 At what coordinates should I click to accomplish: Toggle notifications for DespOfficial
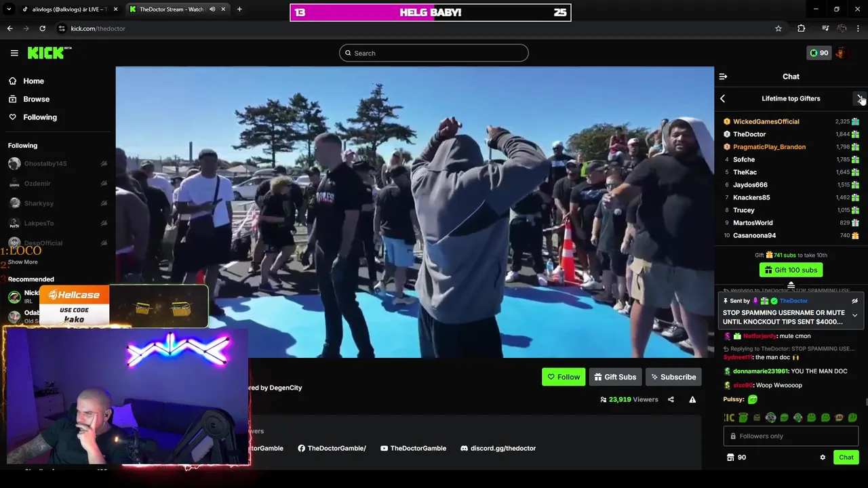104,243
